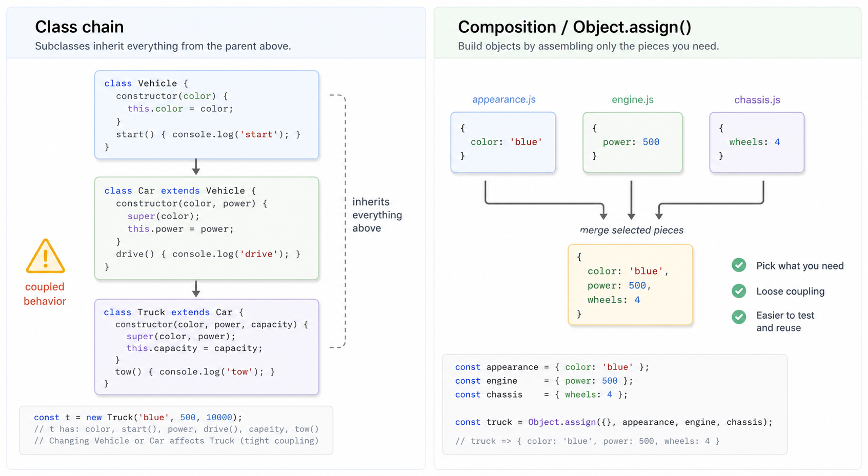
Task: Click the '// t has: color, start()' comment
Action: pyautogui.click(x=176, y=429)
